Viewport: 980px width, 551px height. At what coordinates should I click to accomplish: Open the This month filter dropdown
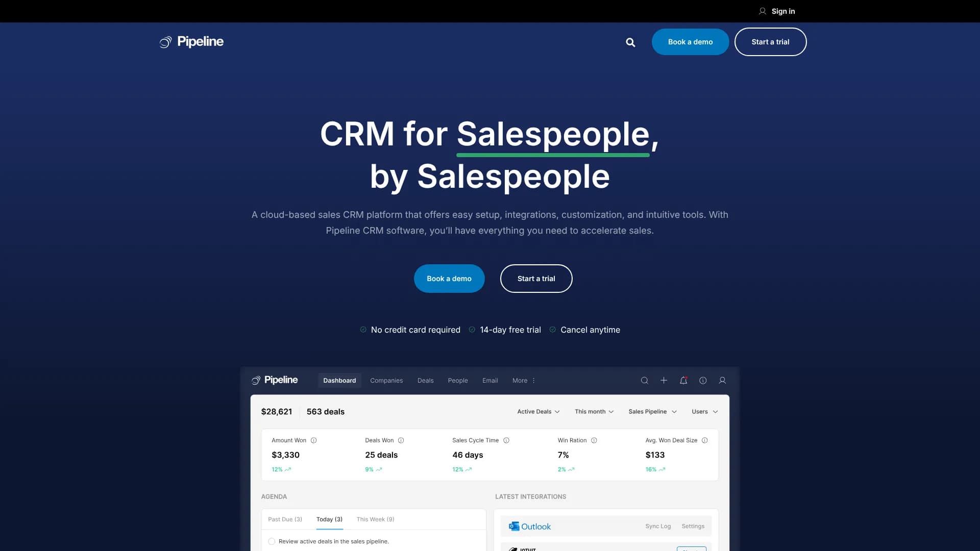(594, 411)
